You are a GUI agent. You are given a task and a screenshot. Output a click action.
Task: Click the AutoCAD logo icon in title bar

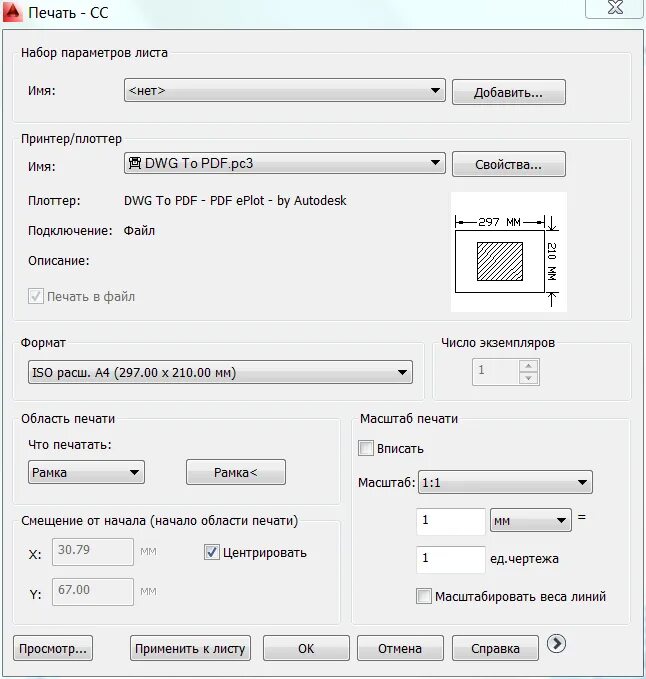(x=12, y=11)
